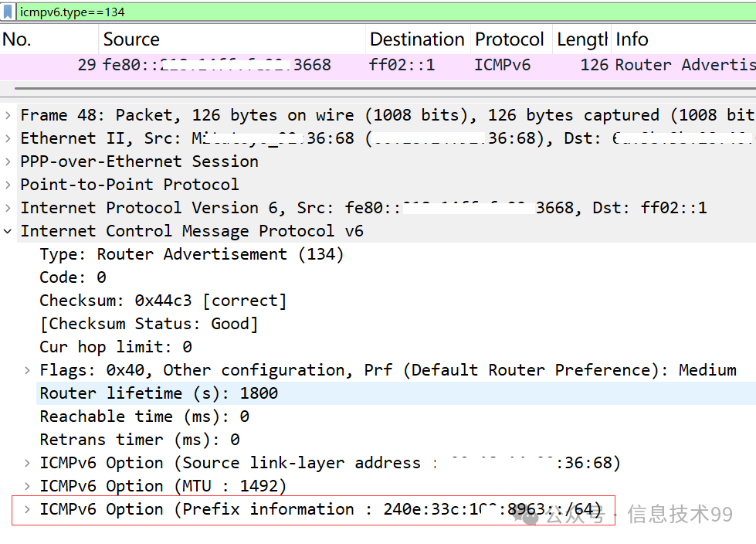Image resolution: width=756 pixels, height=544 pixels.
Task: Select the Checksum: 0x44c3 field
Action: click(x=162, y=301)
